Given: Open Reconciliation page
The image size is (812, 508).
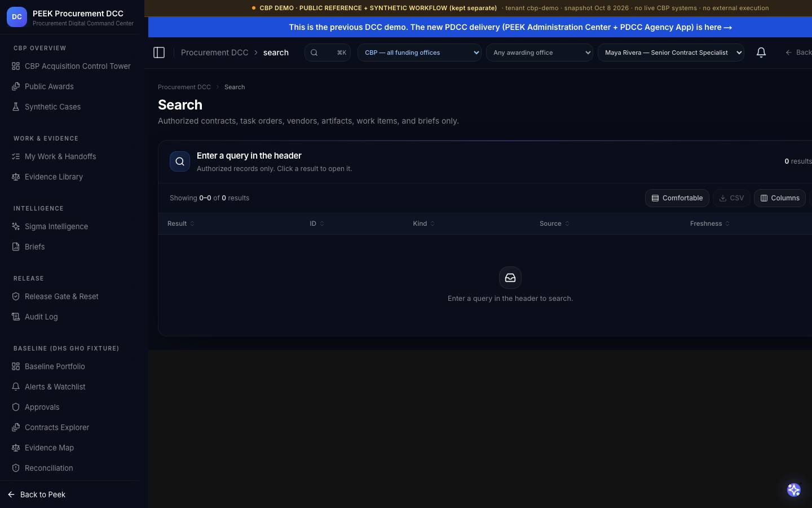Looking at the screenshot, I should coord(71,468).
